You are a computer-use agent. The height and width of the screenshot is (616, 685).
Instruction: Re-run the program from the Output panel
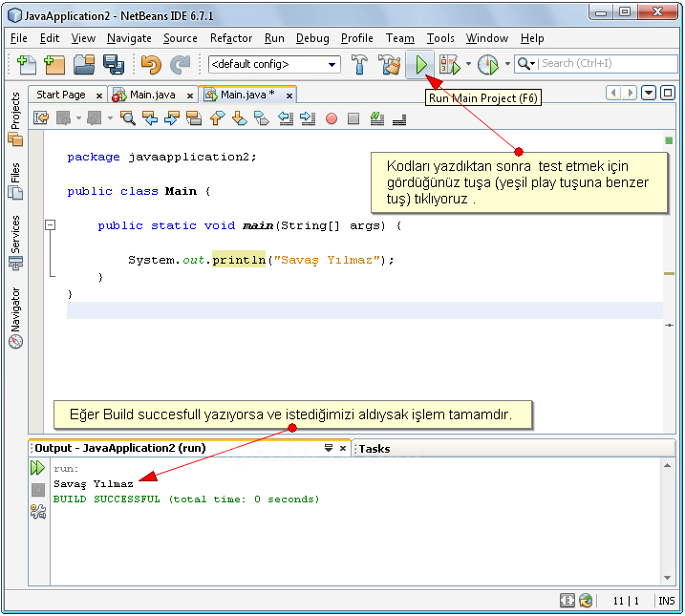pyautogui.click(x=37, y=468)
